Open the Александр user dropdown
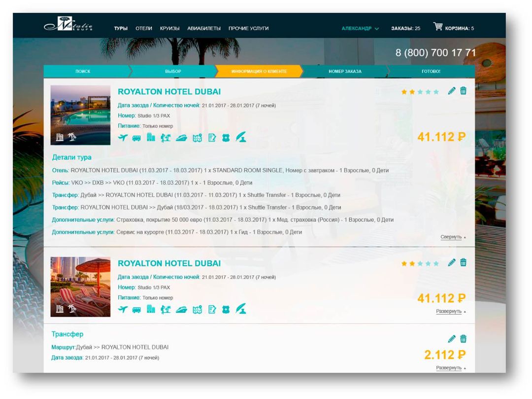Image resolution: width=532 pixels, height=399 pixels. (360, 29)
